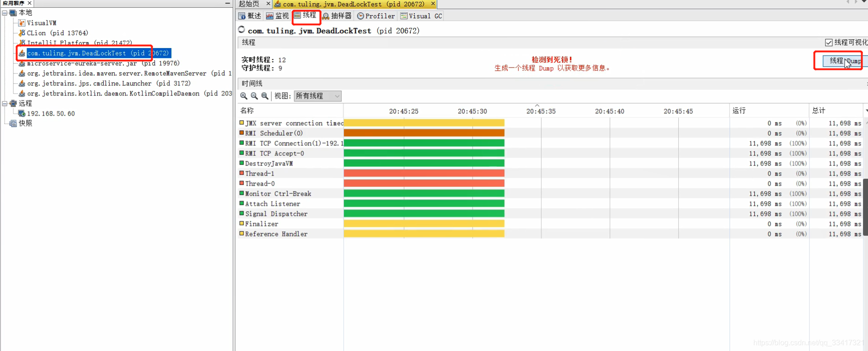Select com.tuling.jvm.DeadLockTest application node
This screenshot has width=868, height=351.
tap(98, 53)
